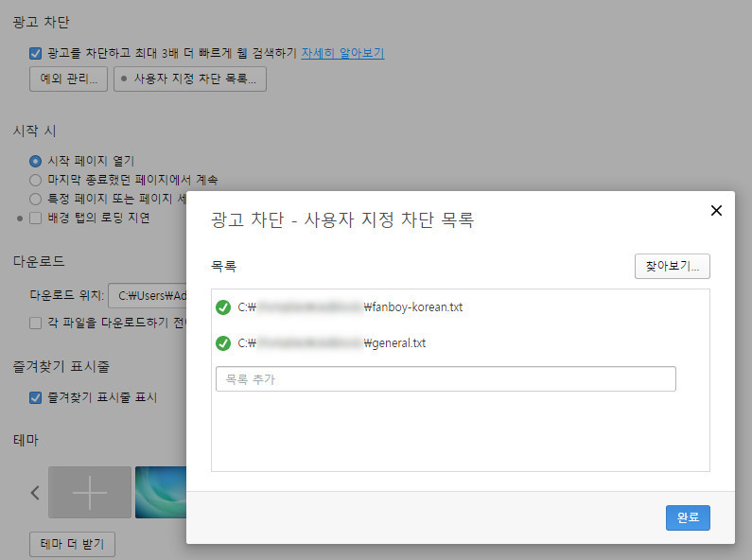Open 예외 관리... exceptions button
752x560 pixels.
[x=68, y=79]
